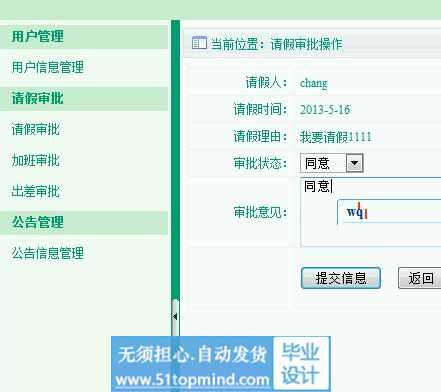Open 请假审批 menu link
The height and width of the screenshot is (392, 441).
pyautogui.click(x=36, y=129)
